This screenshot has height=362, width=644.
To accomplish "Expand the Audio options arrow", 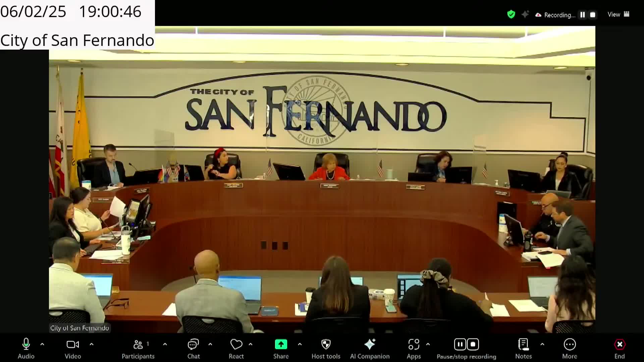I will point(42,344).
